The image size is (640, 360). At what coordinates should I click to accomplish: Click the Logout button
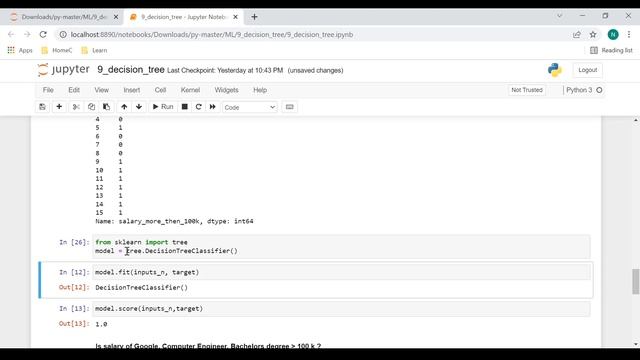tap(587, 70)
